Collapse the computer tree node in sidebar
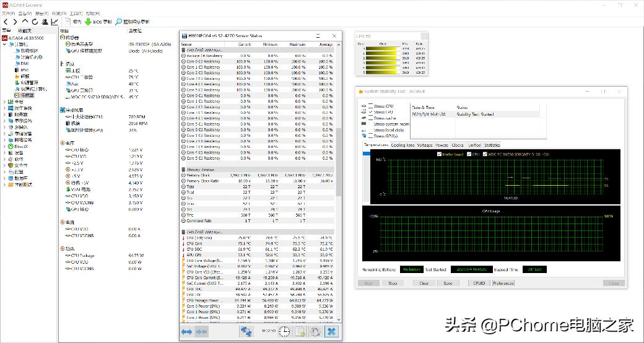 (x=5, y=44)
